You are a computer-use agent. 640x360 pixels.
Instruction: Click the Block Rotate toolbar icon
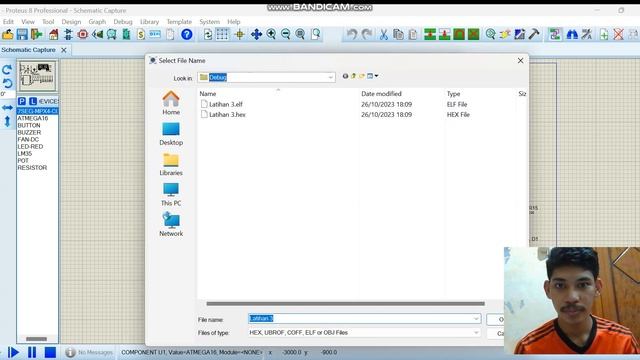point(459,35)
